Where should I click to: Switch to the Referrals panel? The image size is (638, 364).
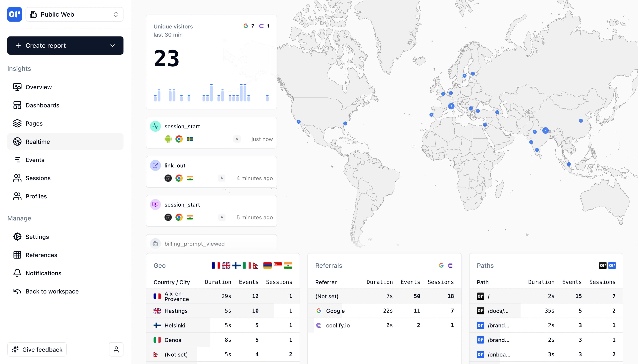(x=328, y=265)
